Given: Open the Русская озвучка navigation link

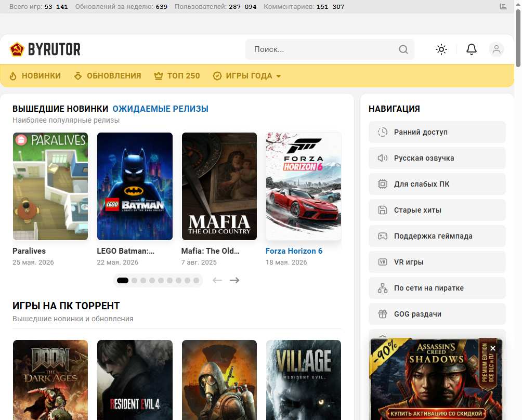Looking at the screenshot, I should (437, 158).
